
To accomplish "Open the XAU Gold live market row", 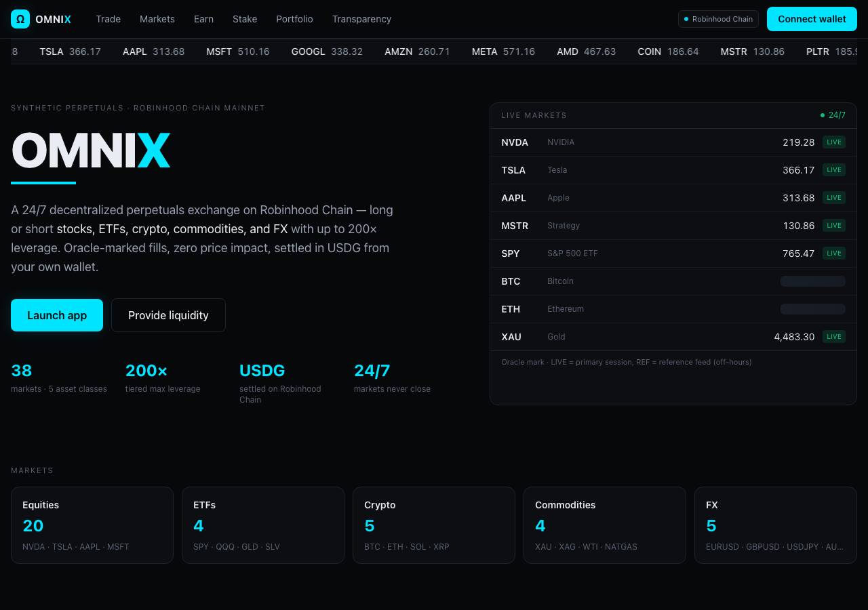I will (x=673, y=337).
